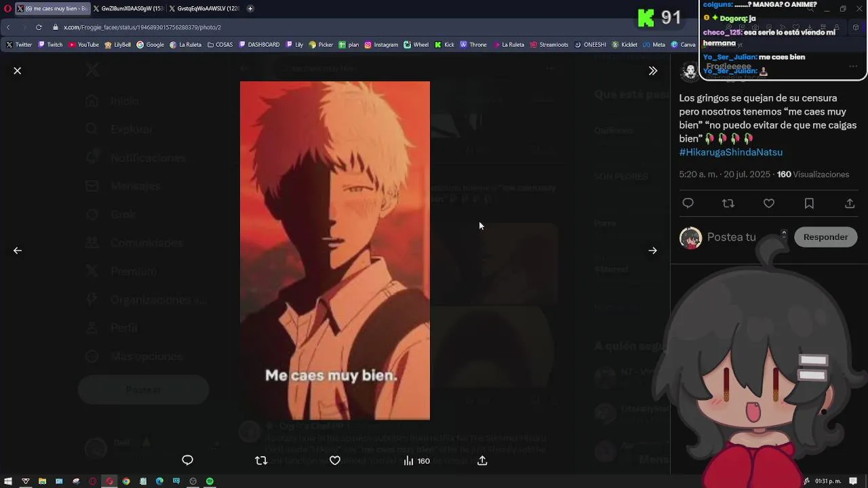Open the Picker bookmark

click(x=321, y=45)
